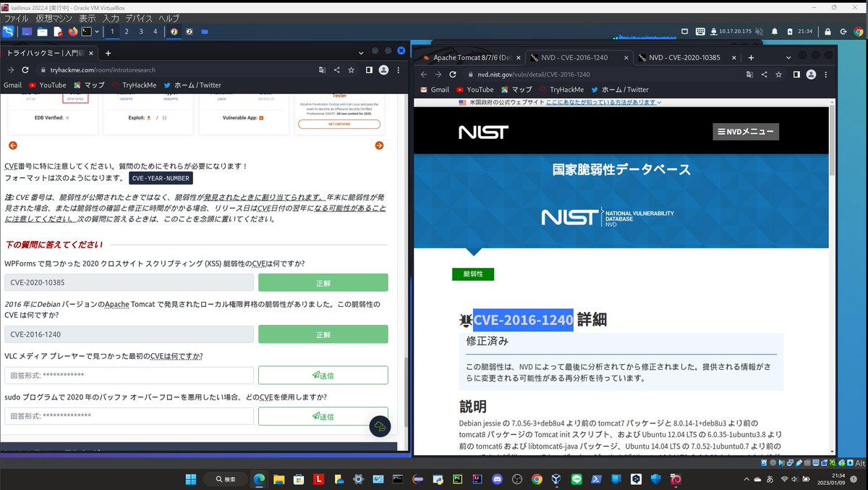Click the nvd.nist.gov address bar
This screenshot has height=490, width=868.
click(608, 74)
